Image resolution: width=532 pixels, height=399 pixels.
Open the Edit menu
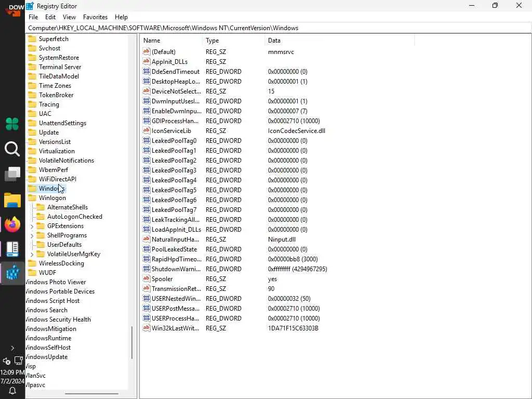[x=50, y=17]
